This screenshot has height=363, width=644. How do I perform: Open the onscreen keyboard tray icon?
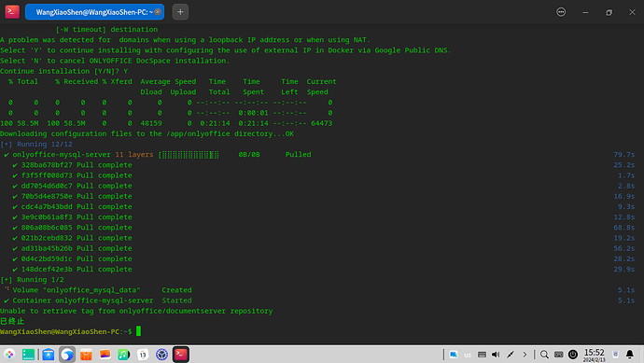pyautogui.click(x=482, y=355)
